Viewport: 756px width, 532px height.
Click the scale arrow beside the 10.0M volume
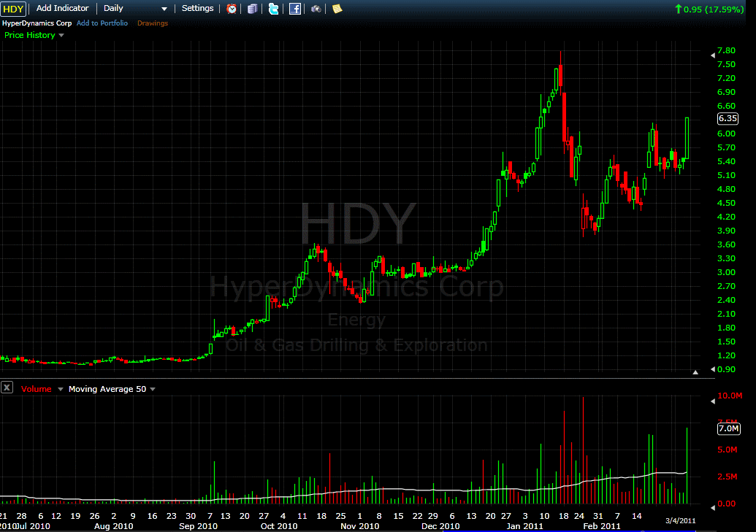click(x=713, y=401)
